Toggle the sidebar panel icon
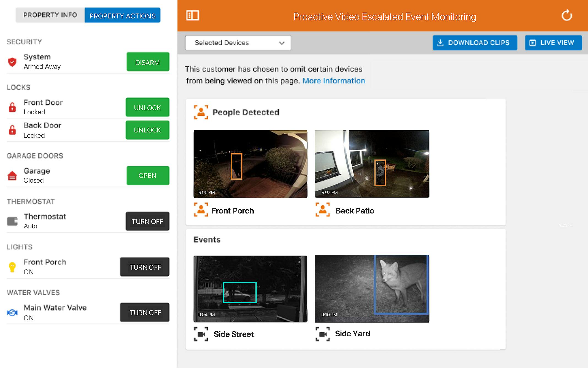This screenshot has width=588, height=368. 192,16
